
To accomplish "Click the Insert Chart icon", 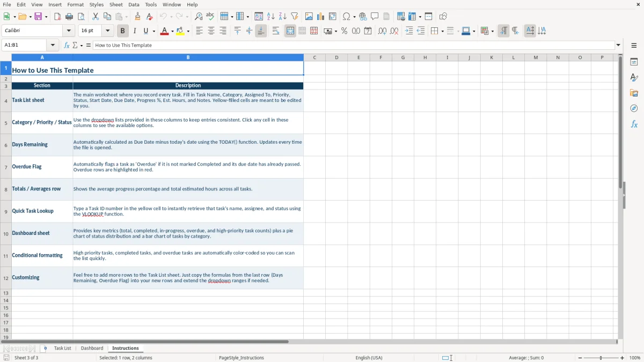I will [x=321, y=17].
